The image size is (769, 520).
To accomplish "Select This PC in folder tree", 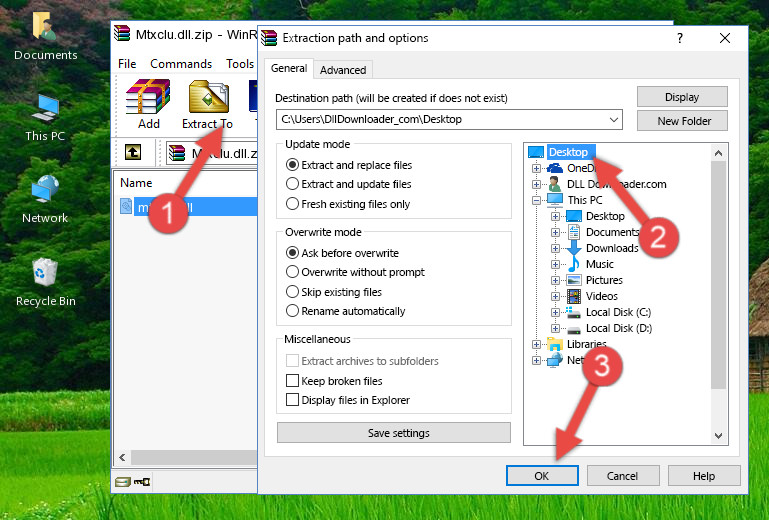I will tap(585, 200).
